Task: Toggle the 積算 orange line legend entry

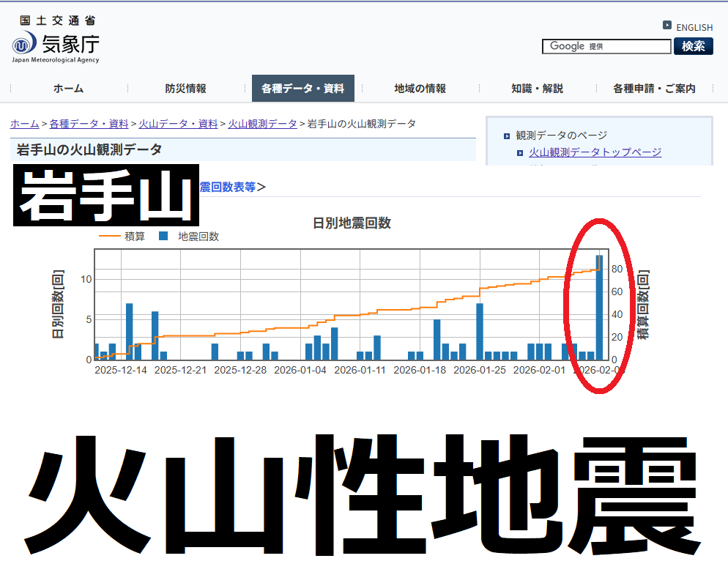Action: pos(122,236)
